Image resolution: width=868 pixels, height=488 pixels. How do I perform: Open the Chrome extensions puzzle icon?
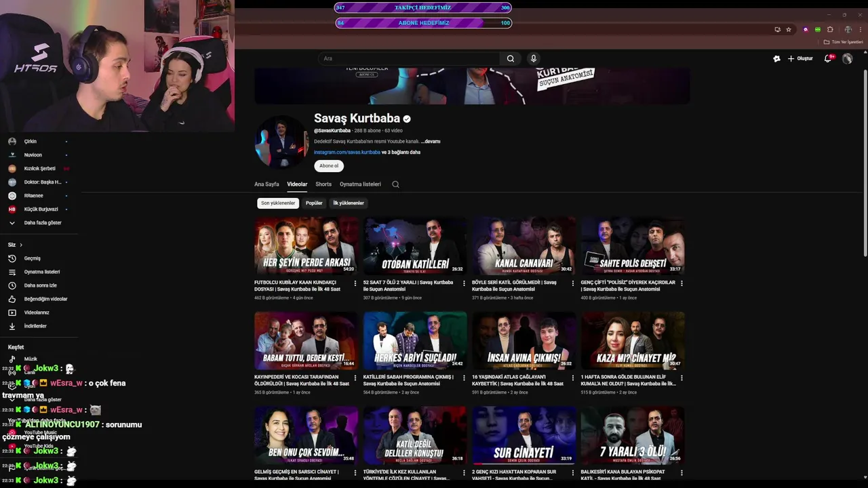[830, 29]
